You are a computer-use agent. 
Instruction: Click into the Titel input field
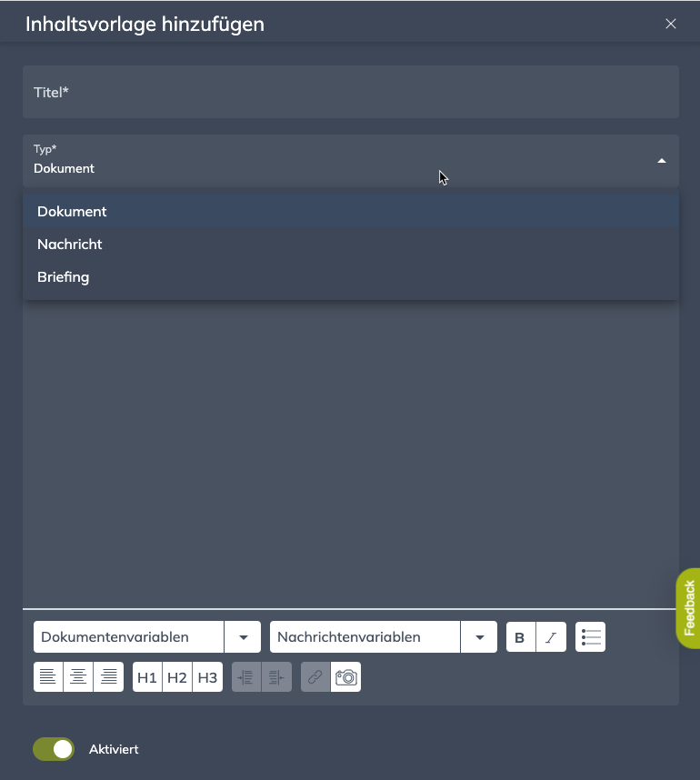pos(350,92)
